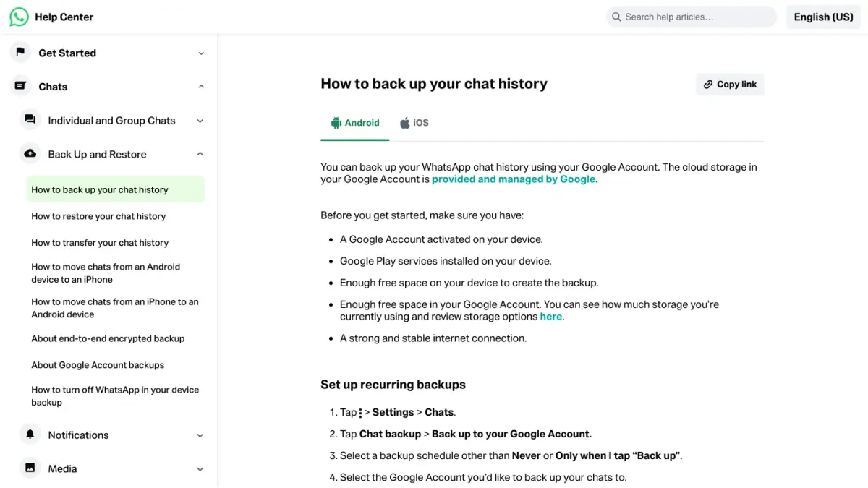
Task: Click the Set up recurring backups heading
Action: (x=393, y=385)
